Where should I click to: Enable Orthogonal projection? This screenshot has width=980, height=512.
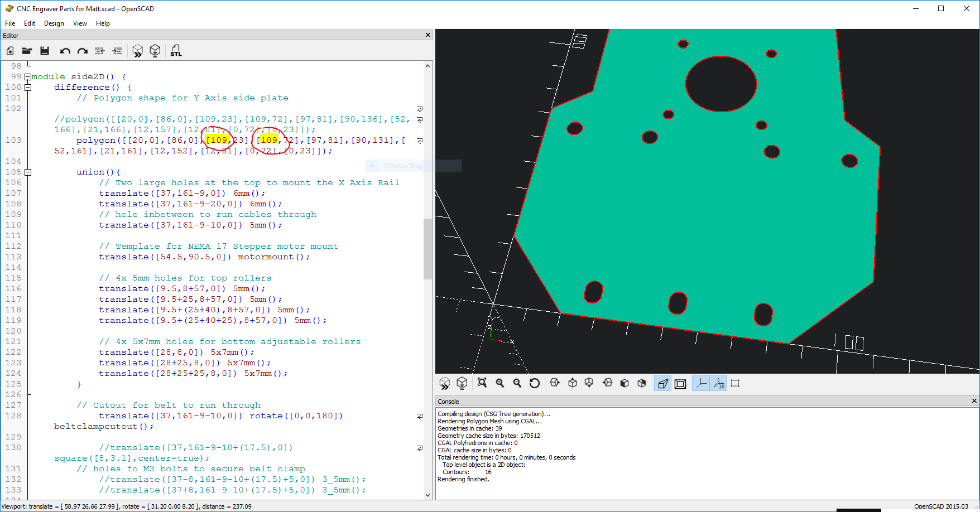pos(680,383)
